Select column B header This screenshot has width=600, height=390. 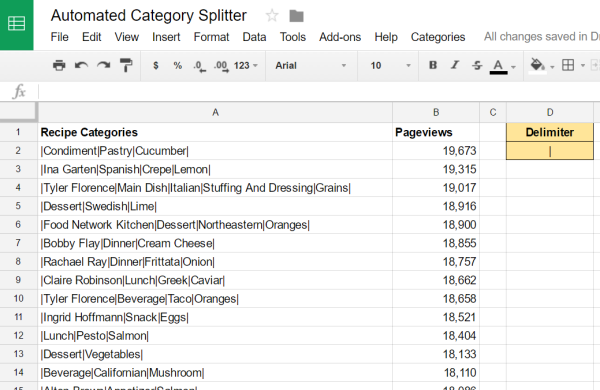coord(436,112)
